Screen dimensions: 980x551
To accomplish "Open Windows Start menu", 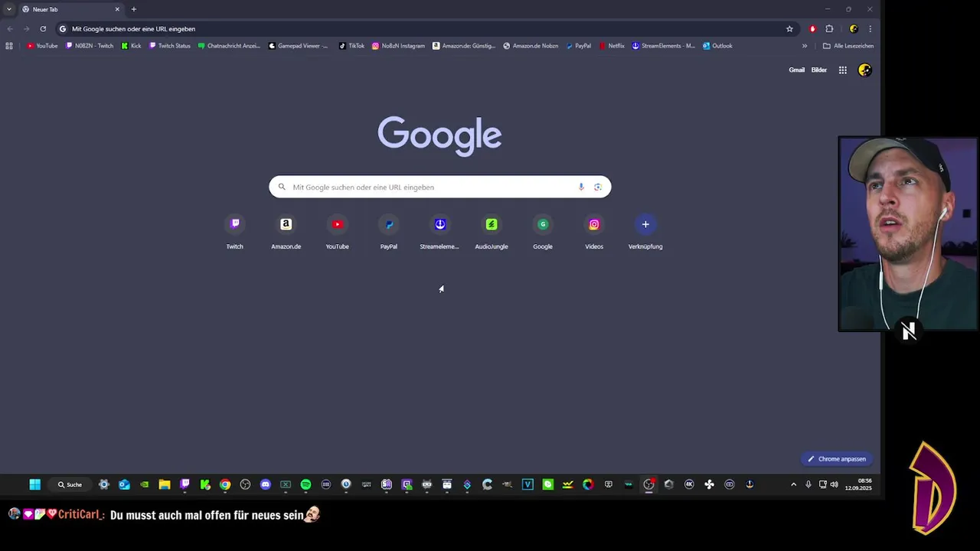I will (x=34, y=484).
